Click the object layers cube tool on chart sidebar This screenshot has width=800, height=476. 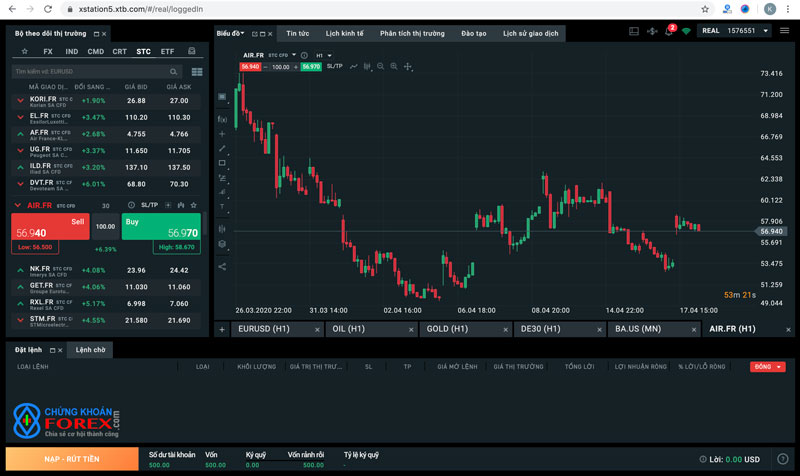point(222,244)
